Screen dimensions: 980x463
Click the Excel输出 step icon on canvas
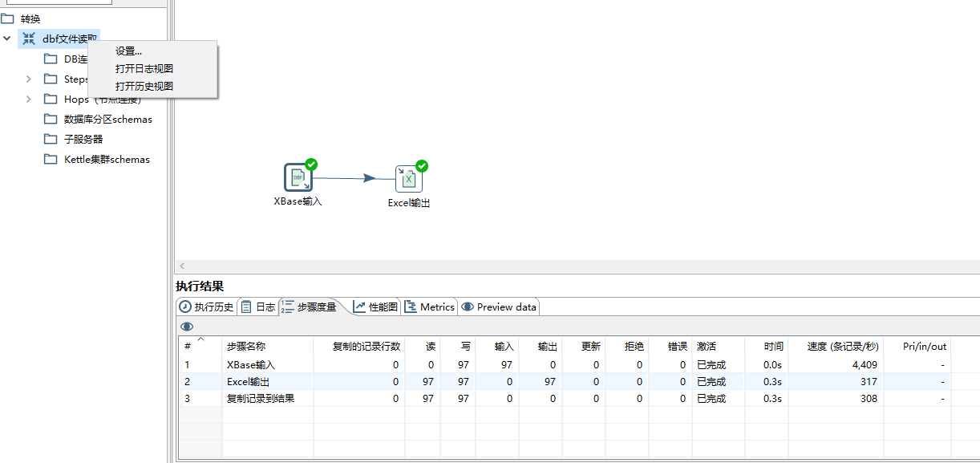point(408,179)
